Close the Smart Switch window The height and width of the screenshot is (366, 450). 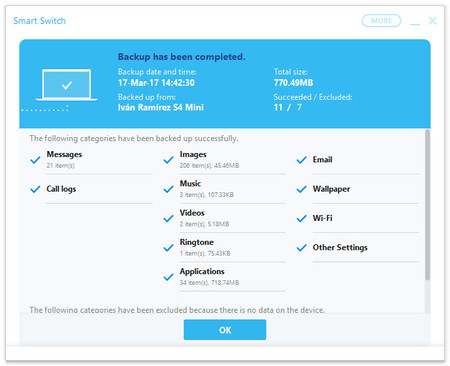click(x=433, y=21)
